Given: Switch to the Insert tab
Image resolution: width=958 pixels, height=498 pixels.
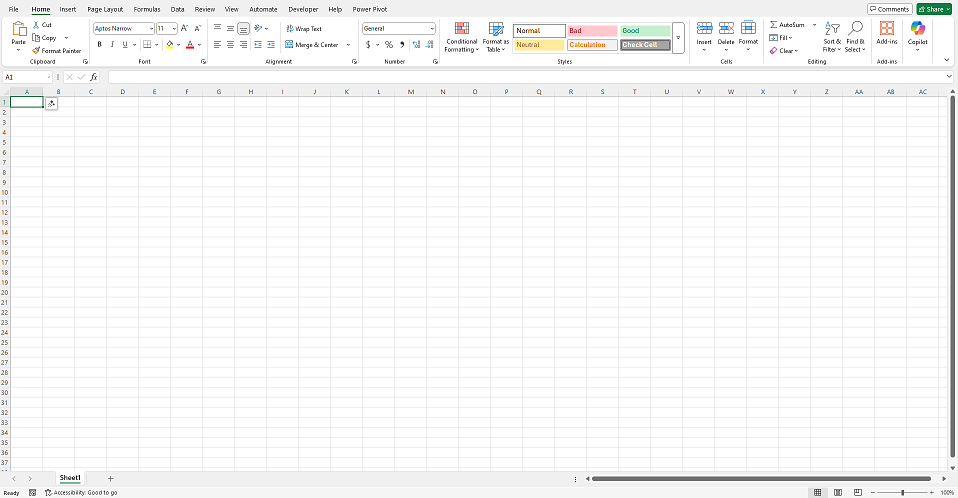Looking at the screenshot, I should click(x=68, y=9).
